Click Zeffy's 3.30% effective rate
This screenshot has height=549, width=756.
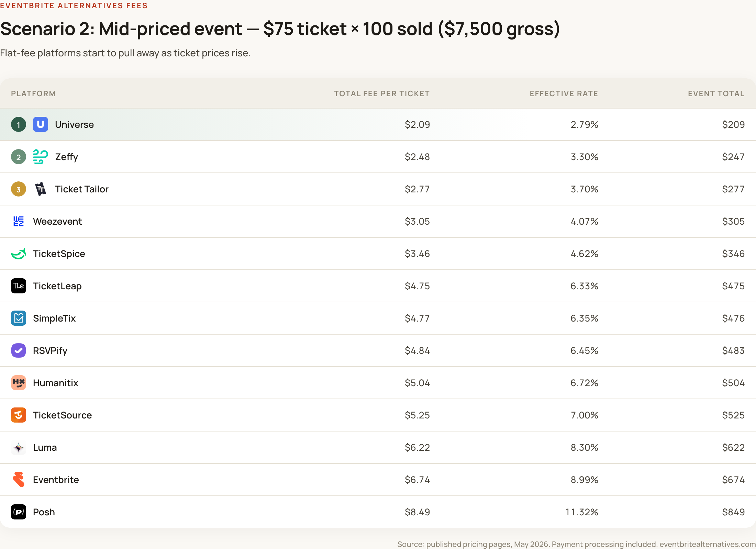point(585,157)
